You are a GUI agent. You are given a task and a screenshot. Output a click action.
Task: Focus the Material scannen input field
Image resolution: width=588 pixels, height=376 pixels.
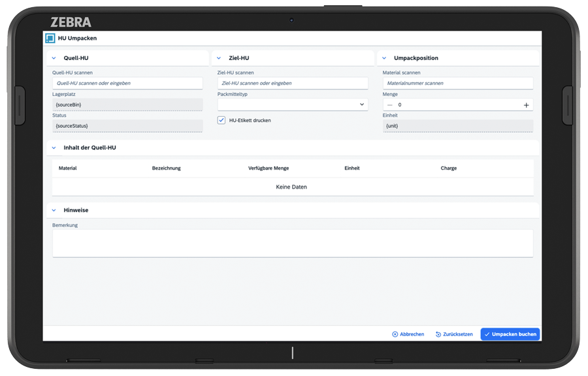pos(458,83)
